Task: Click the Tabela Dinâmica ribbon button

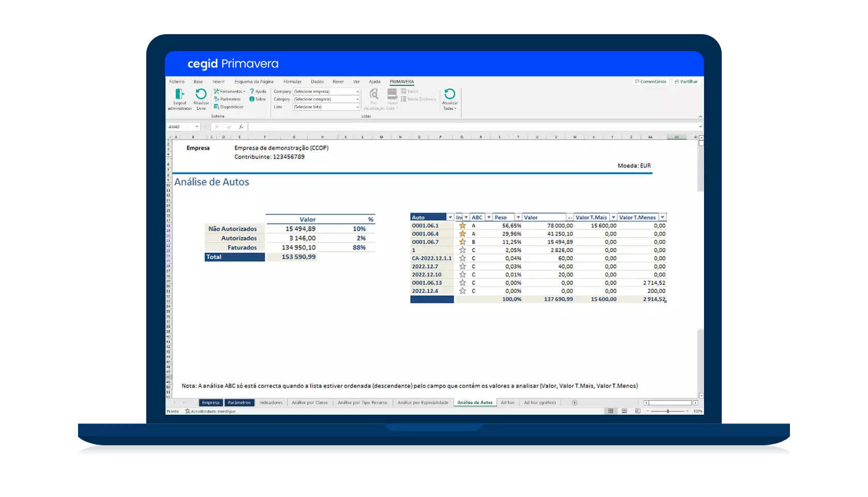Action: click(418, 99)
